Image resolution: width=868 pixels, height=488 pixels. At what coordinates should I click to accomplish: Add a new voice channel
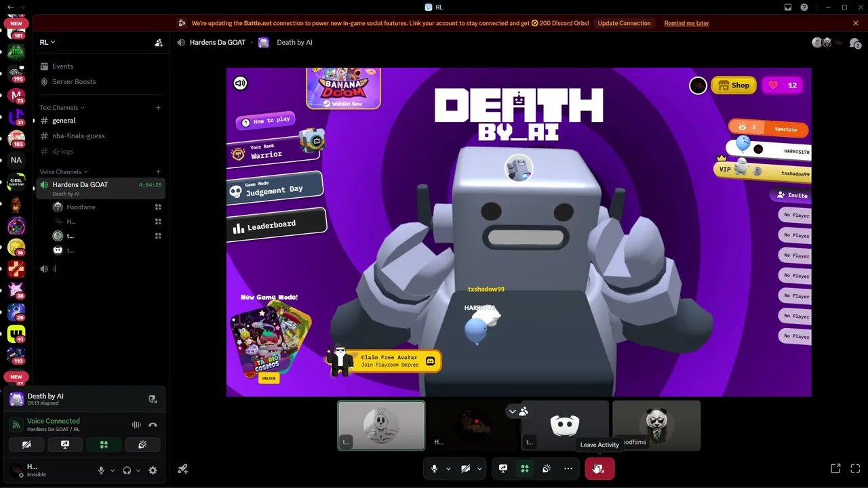point(158,171)
